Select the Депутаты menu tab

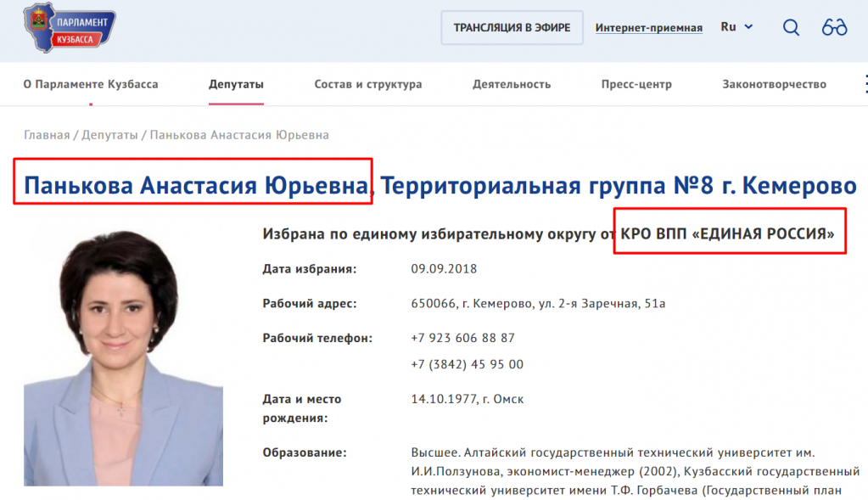pos(236,84)
